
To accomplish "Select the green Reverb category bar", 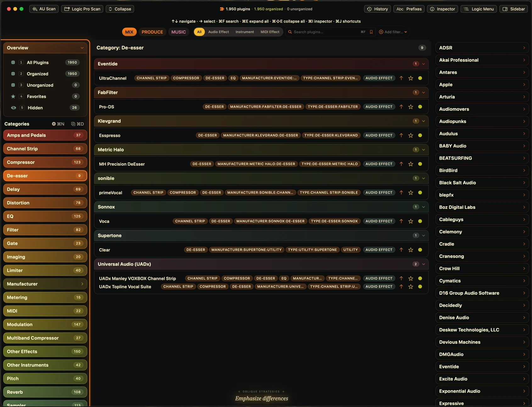I will [45, 392].
